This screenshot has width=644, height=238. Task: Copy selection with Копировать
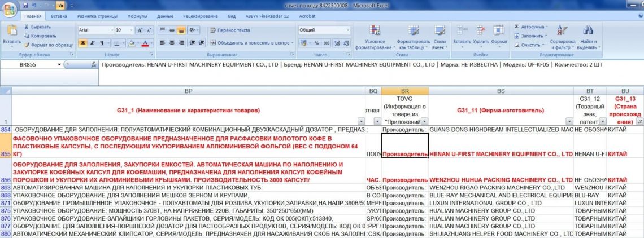click(x=40, y=36)
